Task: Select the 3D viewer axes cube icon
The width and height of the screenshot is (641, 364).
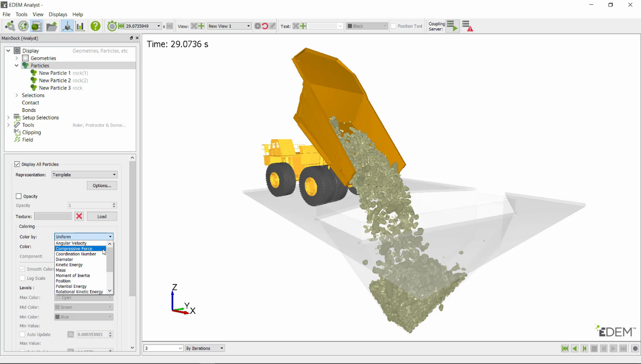Action: [x=67, y=26]
